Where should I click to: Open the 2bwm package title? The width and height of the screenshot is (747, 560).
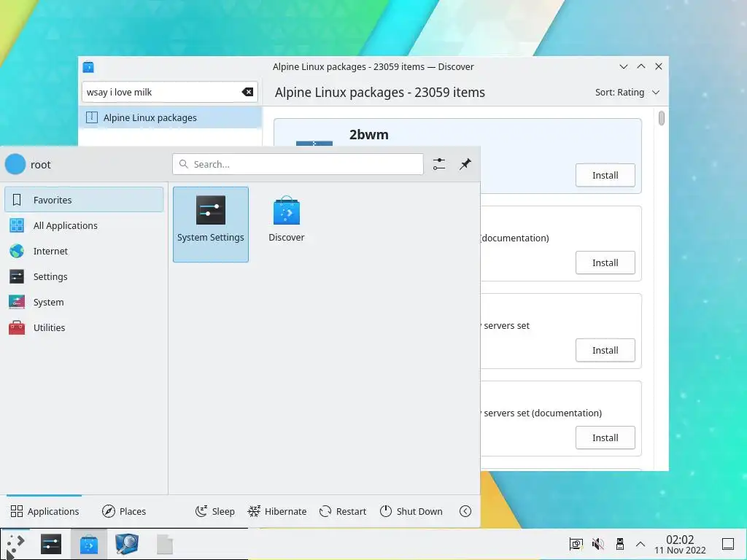pyautogui.click(x=368, y=135)
